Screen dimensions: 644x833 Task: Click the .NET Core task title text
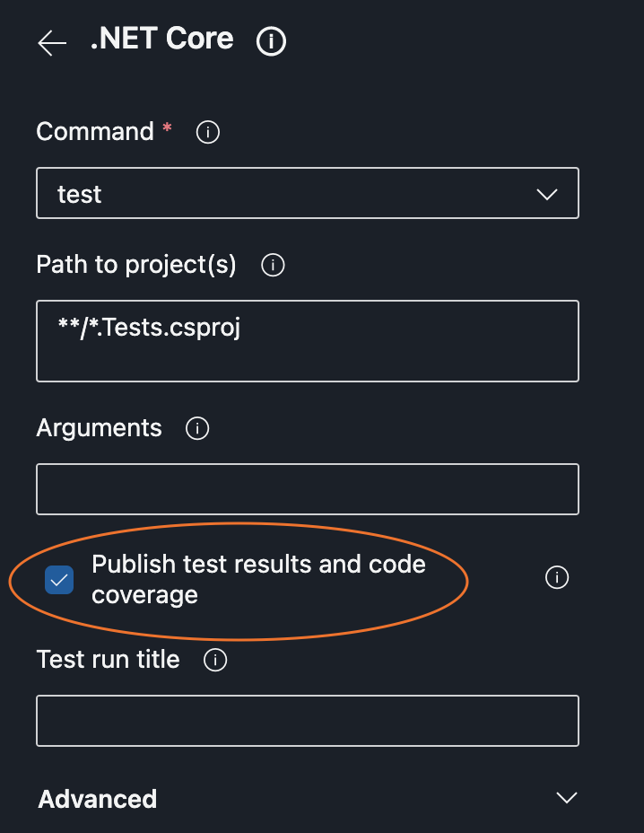pos(161,39)
